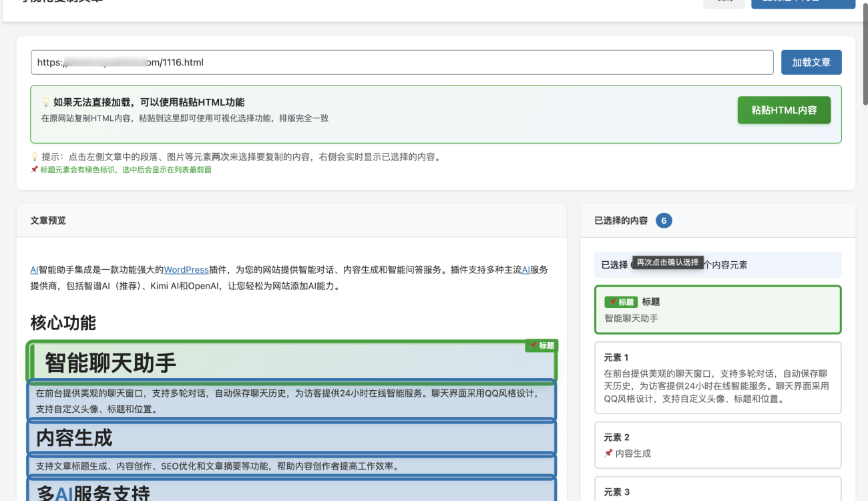The image size is (868, 501).
Task: Click the 加载文章 load article button
Action: (811, 62)
